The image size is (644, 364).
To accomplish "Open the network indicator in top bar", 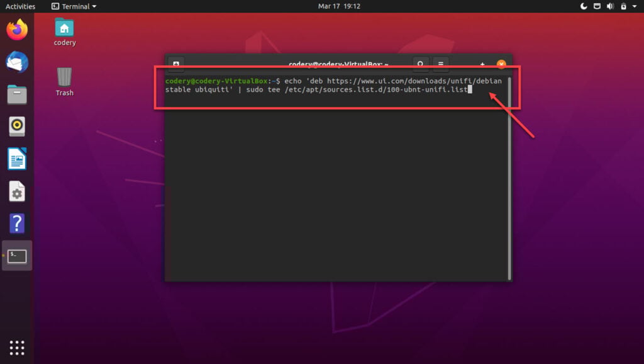I will point(597,6).
